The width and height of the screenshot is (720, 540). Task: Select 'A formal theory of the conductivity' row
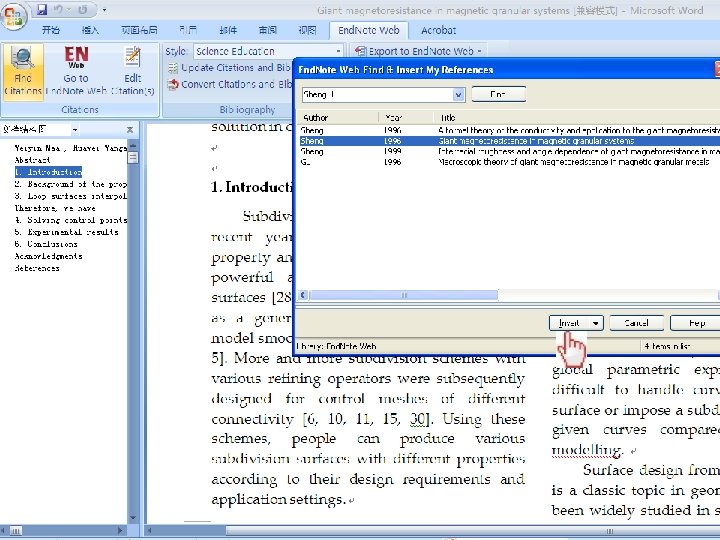coord(509,130)
